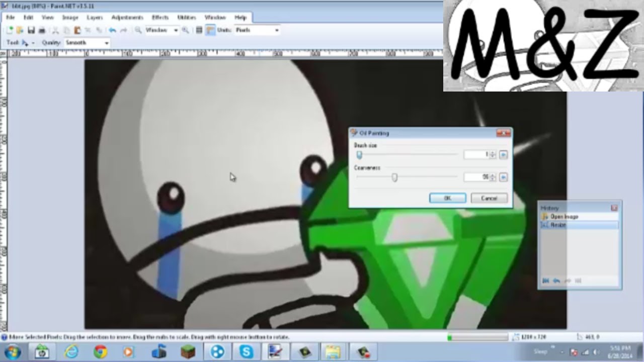Reset Coarseness to default
The height and width of the screenshot is (362, 644).
(503, 177)
